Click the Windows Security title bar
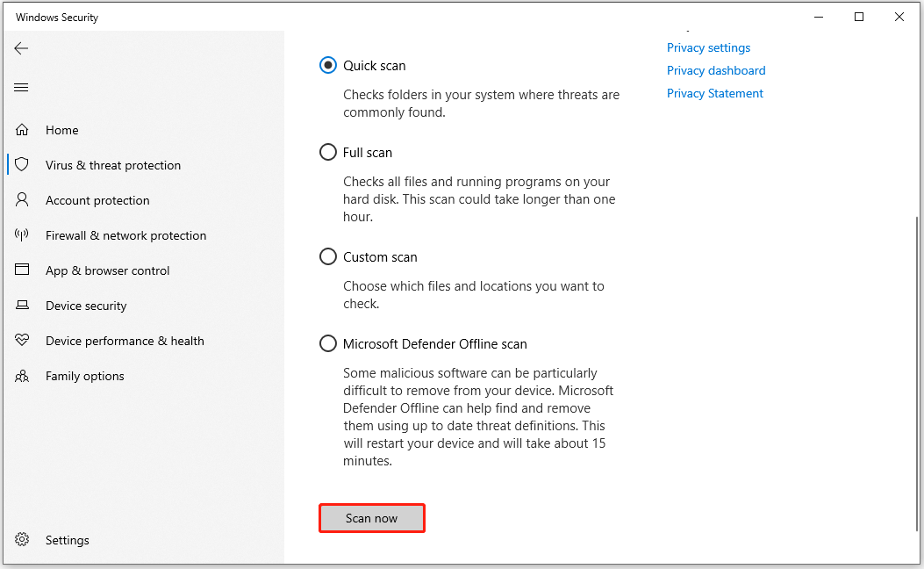Screen dimensions: 924x569 tap(56, 17)
